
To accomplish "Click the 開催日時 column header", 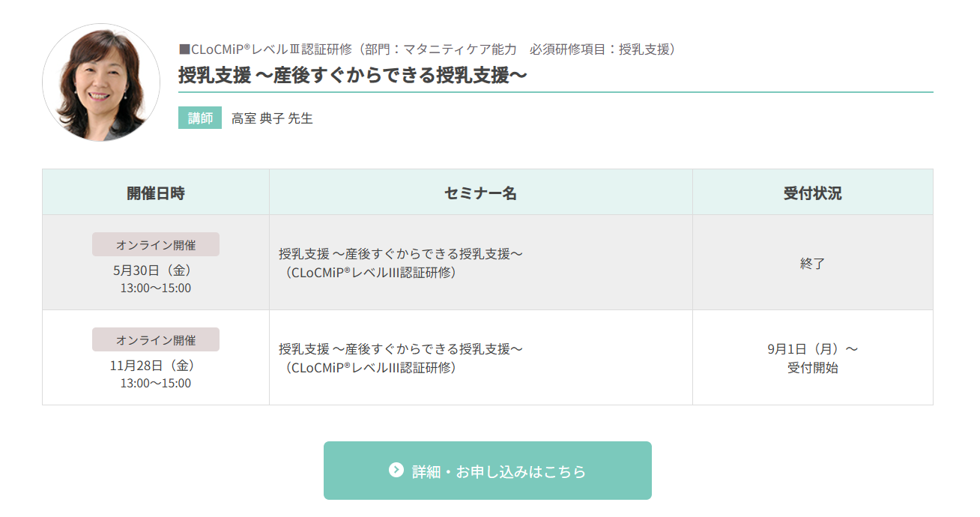I will pyautogui.click(x=156, y=193).
